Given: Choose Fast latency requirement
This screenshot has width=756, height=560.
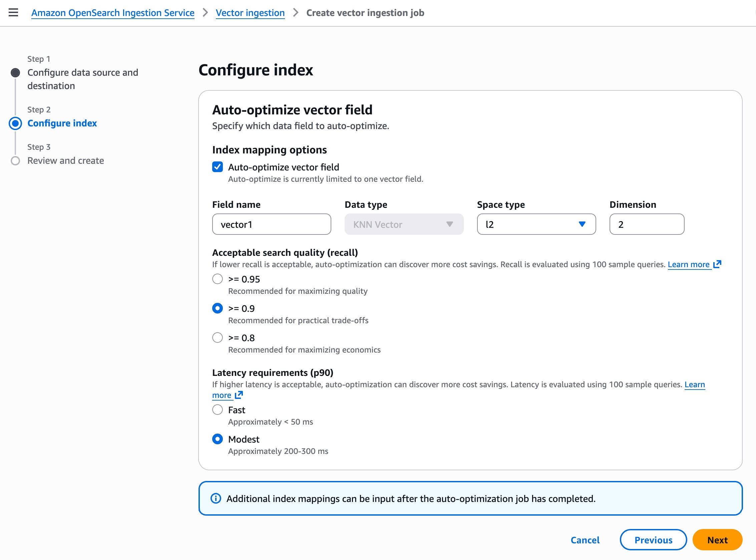Looking at the screenshot, I should point(217,410).
